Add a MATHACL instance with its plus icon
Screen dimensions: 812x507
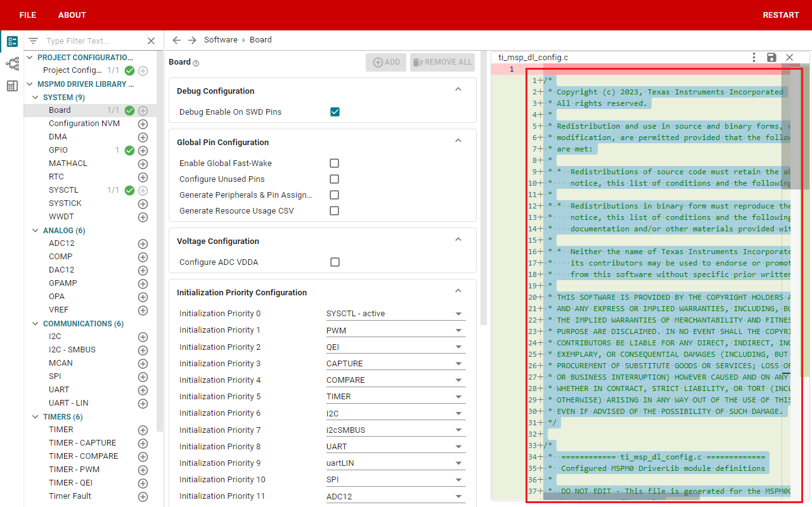(143, 164)
